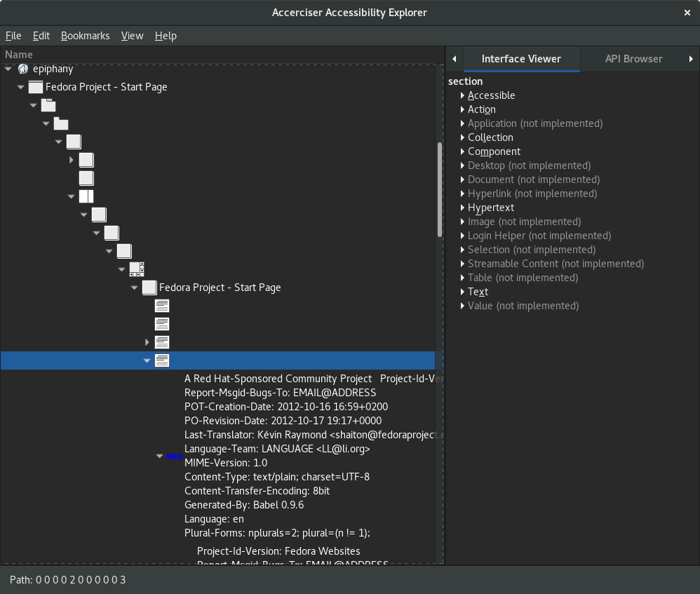Open the File menu

[x=13, y=36]
